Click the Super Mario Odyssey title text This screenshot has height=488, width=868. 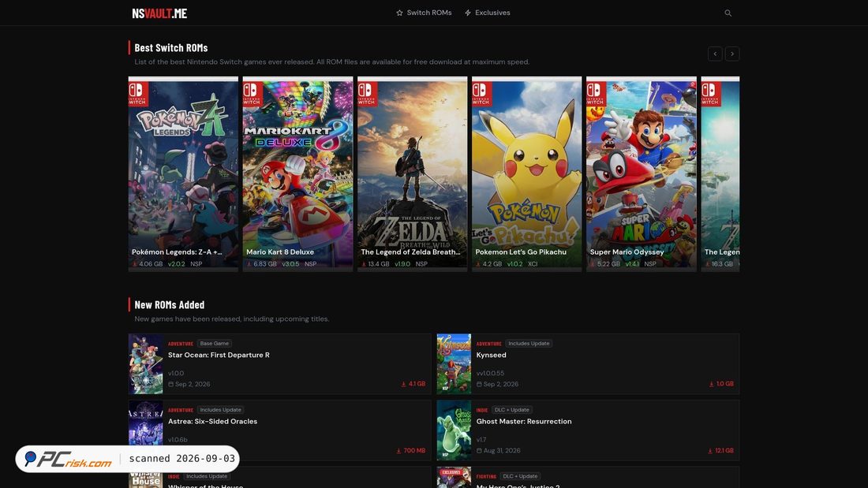[x=627, y=251]
